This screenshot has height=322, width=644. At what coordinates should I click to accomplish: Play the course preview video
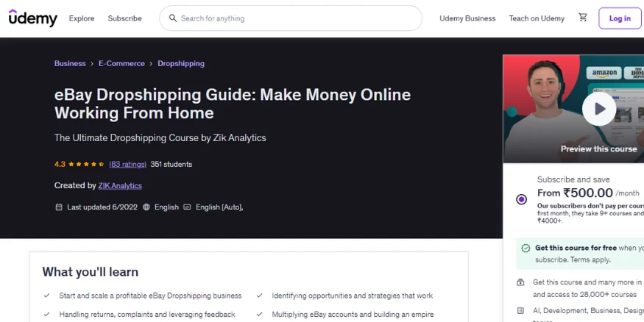(x=599, y=109)
